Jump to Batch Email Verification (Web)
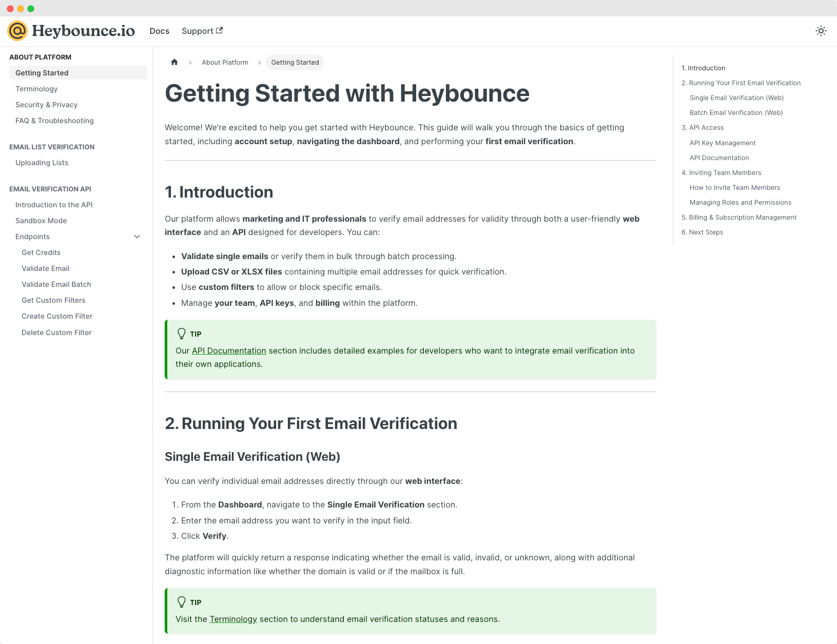837x644 pixels. click(736, 112)
